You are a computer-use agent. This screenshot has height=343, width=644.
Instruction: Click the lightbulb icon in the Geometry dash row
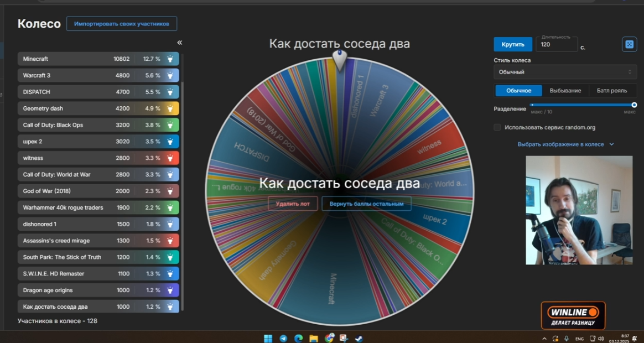coord(170,108)
